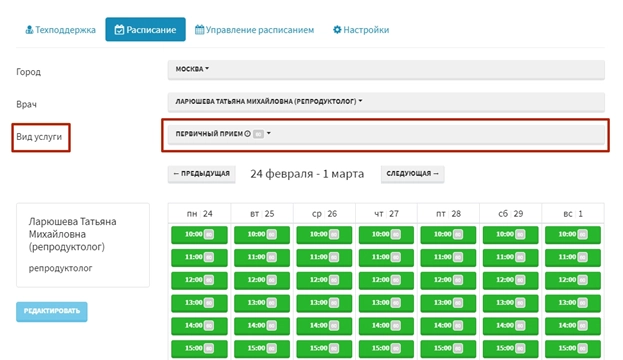The image size is (623, 360).
Task: Pick the 13:00 slot on Sunday 1
Action: click(573, 303)
